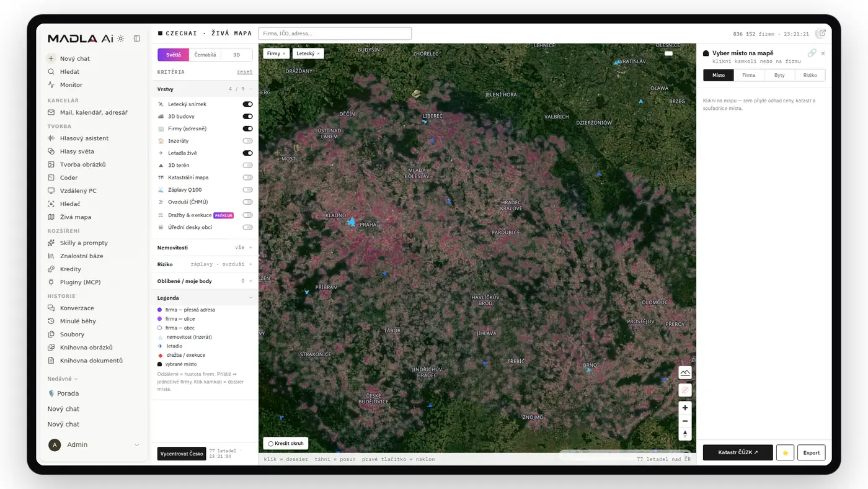Collapse the Vrstvy section
The image size is (868, 489).
tap(205, 89)
